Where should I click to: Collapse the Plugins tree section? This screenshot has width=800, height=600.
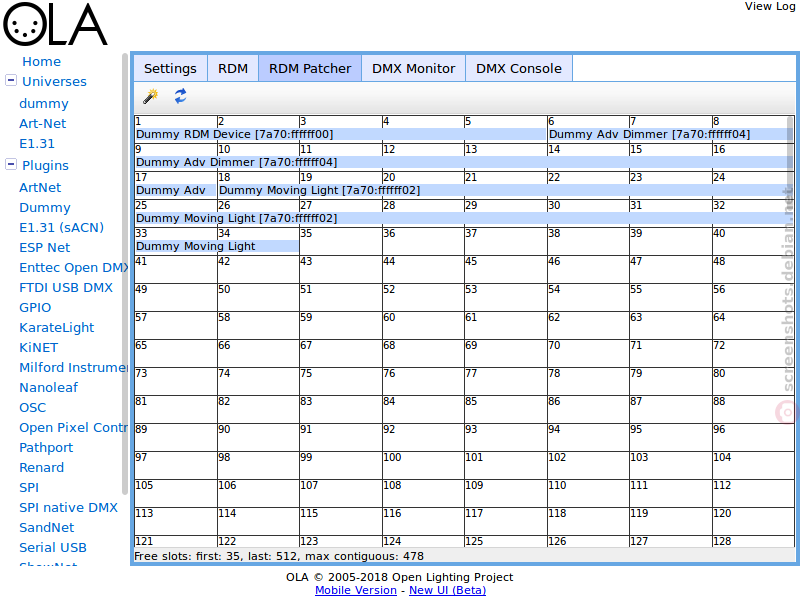click(11, 164)
